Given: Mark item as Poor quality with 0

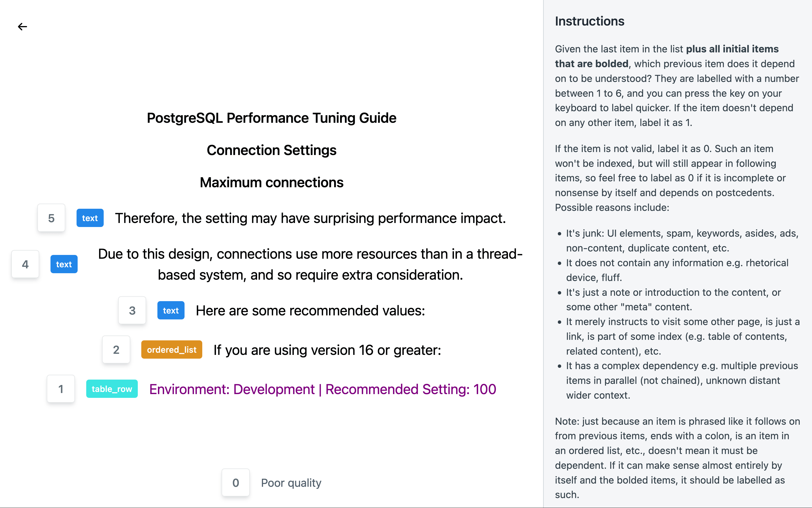Looking at the screenshot, I should click(236, 482).
